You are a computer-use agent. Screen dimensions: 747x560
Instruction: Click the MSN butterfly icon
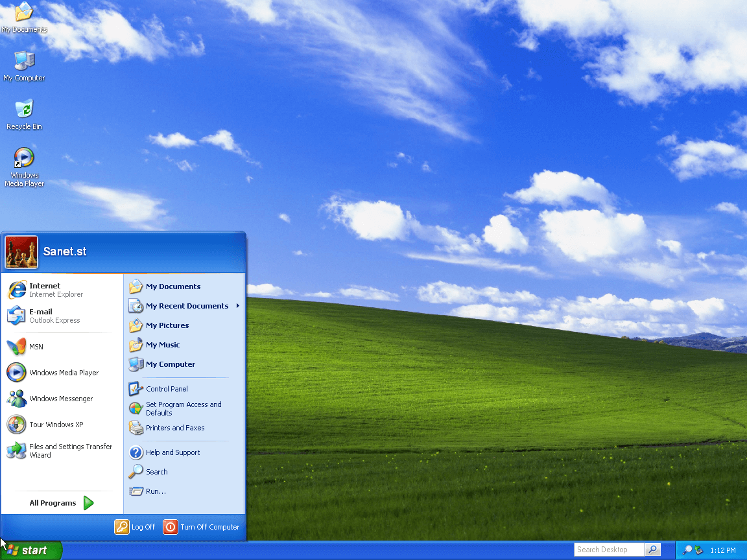point(16,347)
